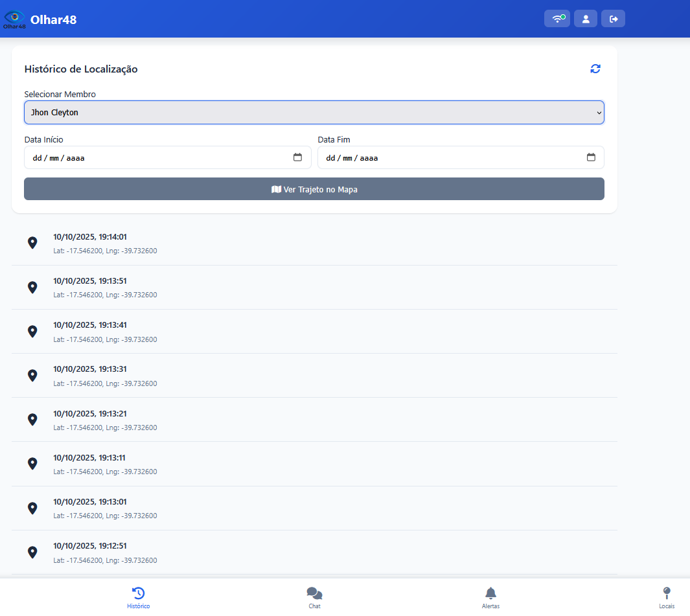This screenshot has width=690, height=616.
Task: Click map pin for 19:13:21 entry
Action: (32, 420)
